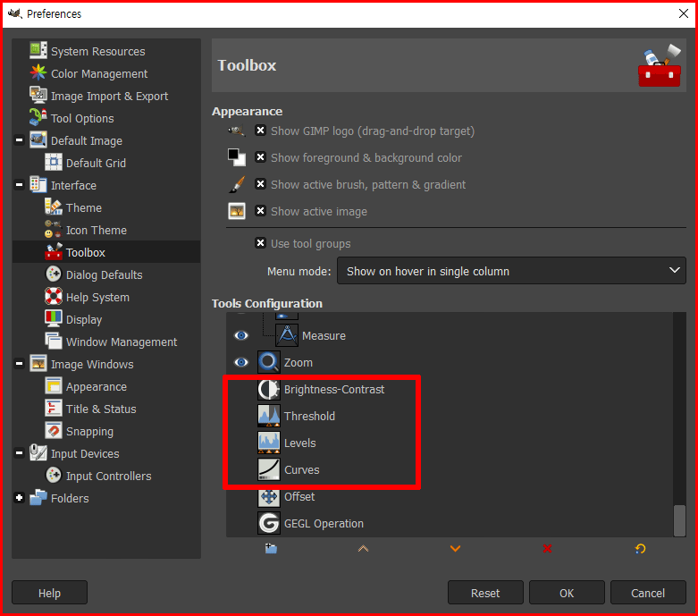Click the Help System lifebuoy icon
The image size is (698, 616).
pos(54,296)
